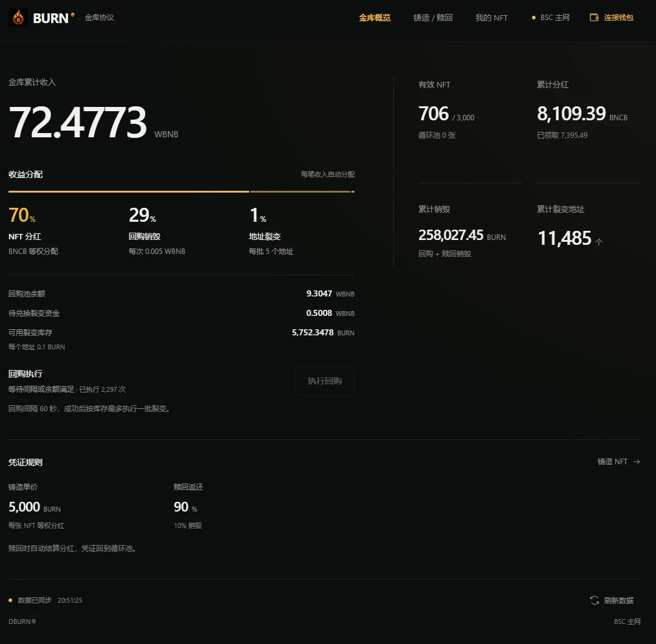This screenshot has width=656, height=644.
Task: Click the wallet icon beside 连接钱包
Action: coord(593,18)
